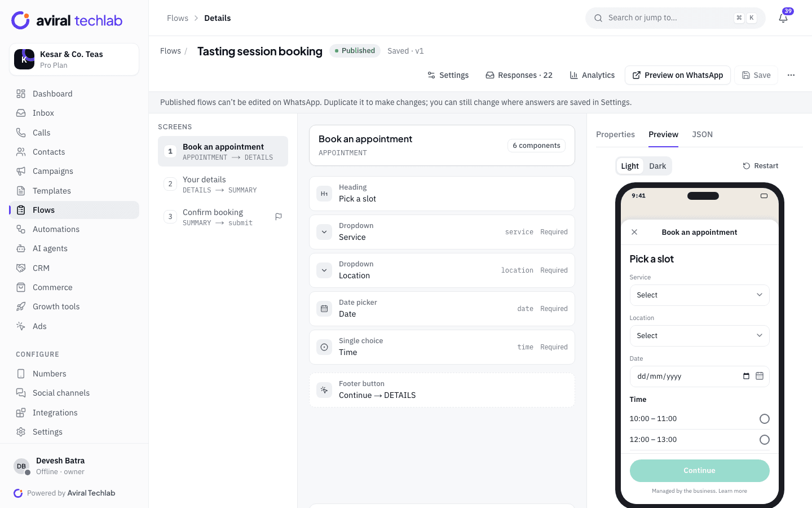The height and width of the screenshot is (508, 812).
Task: Open Campaigns in sidebar
Action: click(x=74, y=171)
